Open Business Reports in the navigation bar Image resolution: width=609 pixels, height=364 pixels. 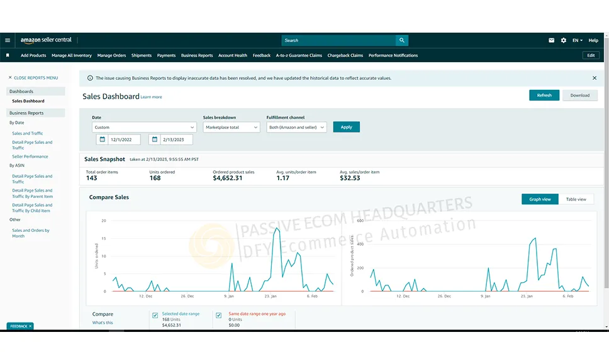coord(197,55)
